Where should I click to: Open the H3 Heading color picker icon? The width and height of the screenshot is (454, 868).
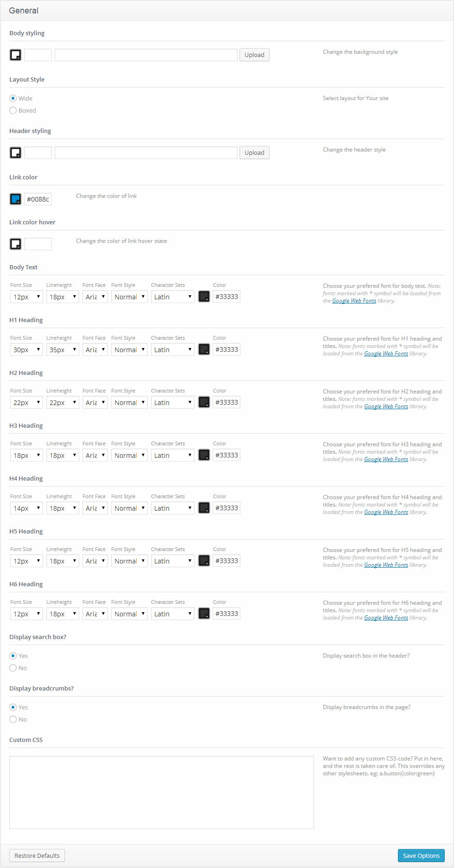tap(204, 455)
